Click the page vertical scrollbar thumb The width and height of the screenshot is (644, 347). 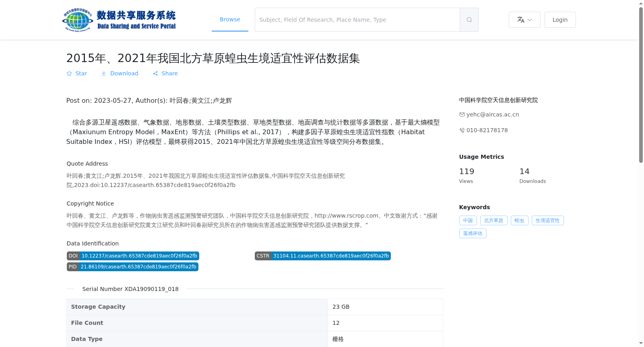tap(641, 85)
